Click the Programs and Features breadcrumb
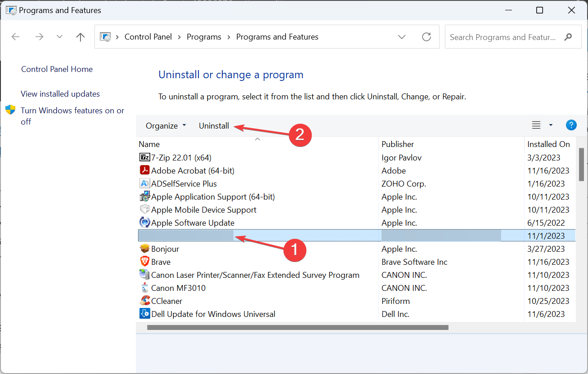This screenshot has height=374, width=588. 277,37
